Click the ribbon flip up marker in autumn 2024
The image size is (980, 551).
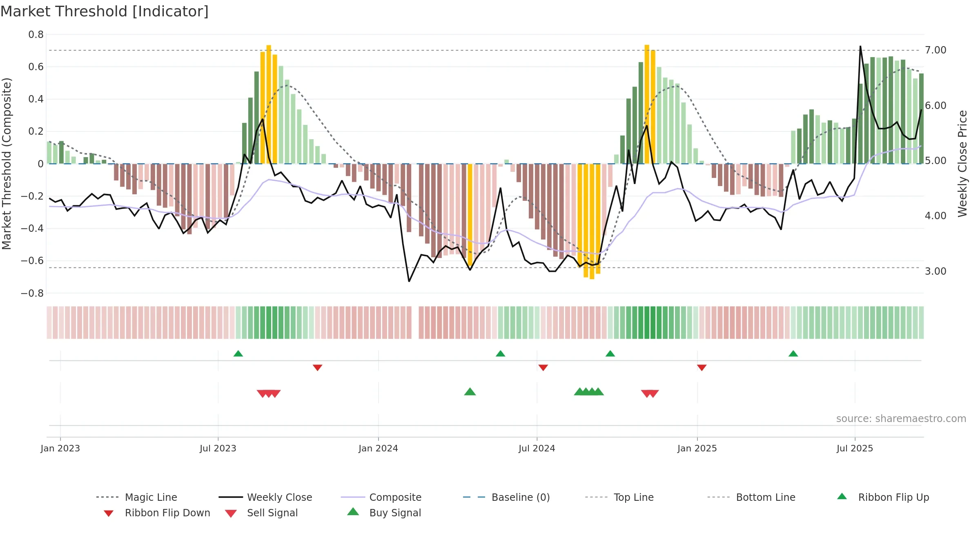[x=610, y=353]
